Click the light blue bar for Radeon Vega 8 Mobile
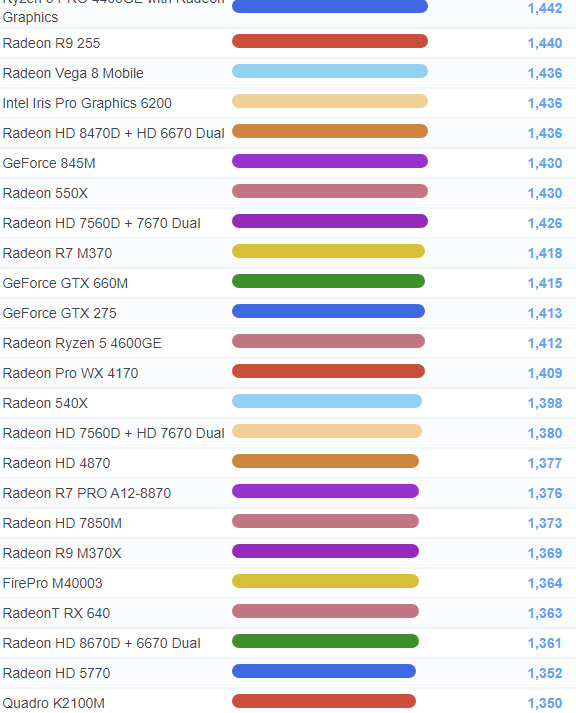This screenshot has height=713, width=576. pyautogui.click(x=330, y=71)
